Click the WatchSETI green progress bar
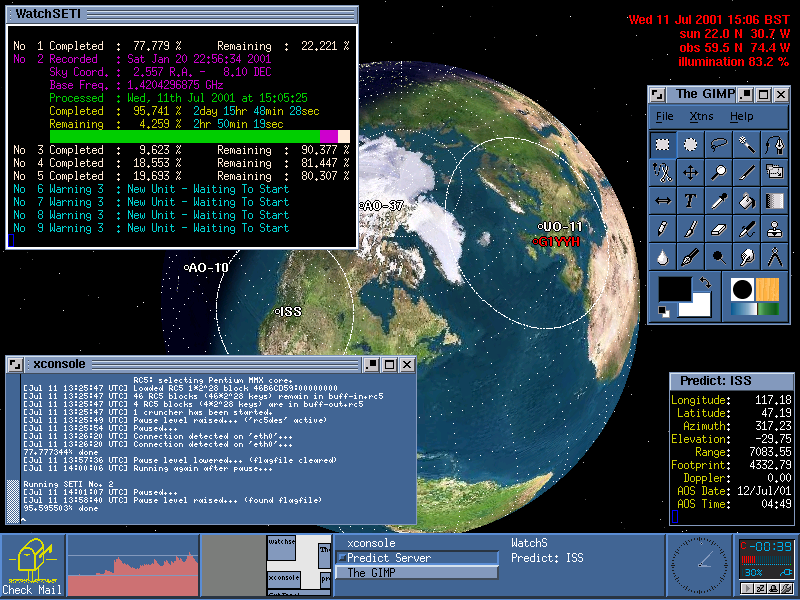 pos(185,137)
